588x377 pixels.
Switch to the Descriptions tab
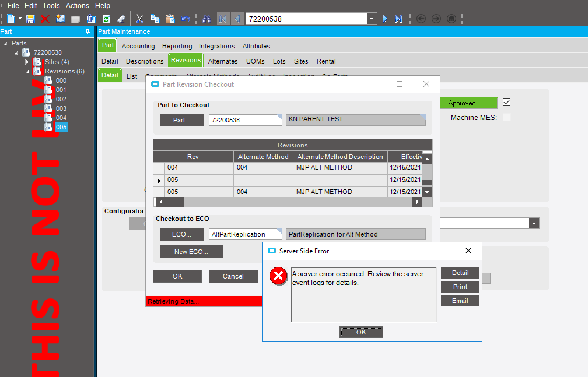[x=145, y=61]
